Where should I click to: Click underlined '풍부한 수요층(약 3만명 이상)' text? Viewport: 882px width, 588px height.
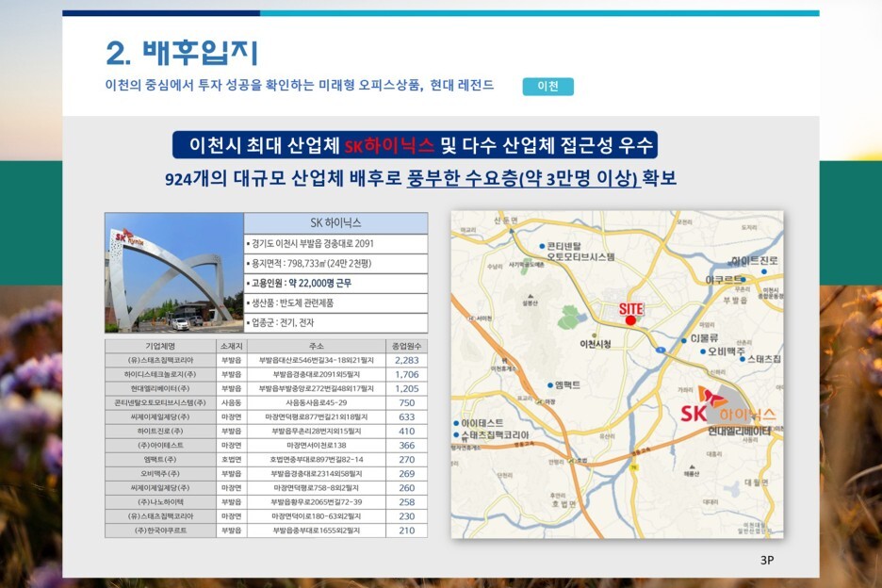[524, 178]
